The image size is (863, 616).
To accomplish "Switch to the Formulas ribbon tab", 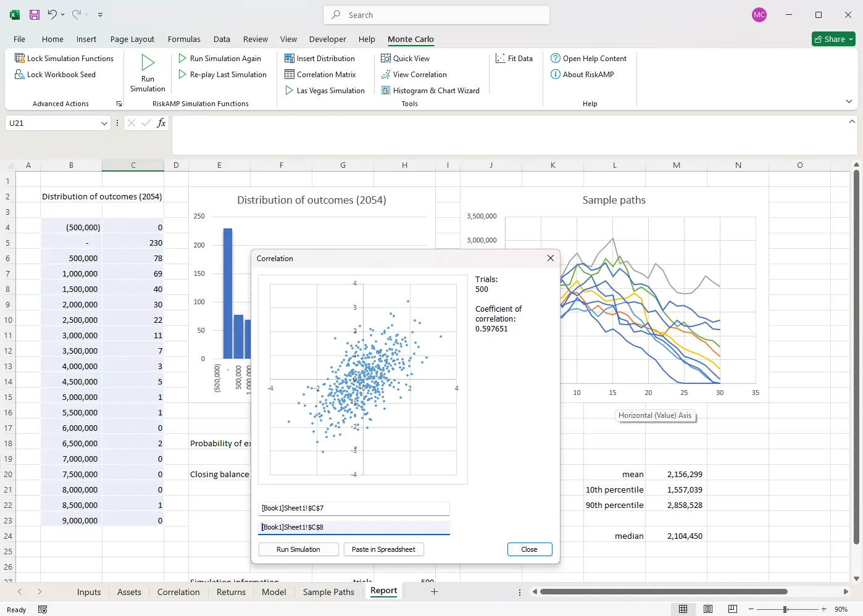I will point(184,39).
